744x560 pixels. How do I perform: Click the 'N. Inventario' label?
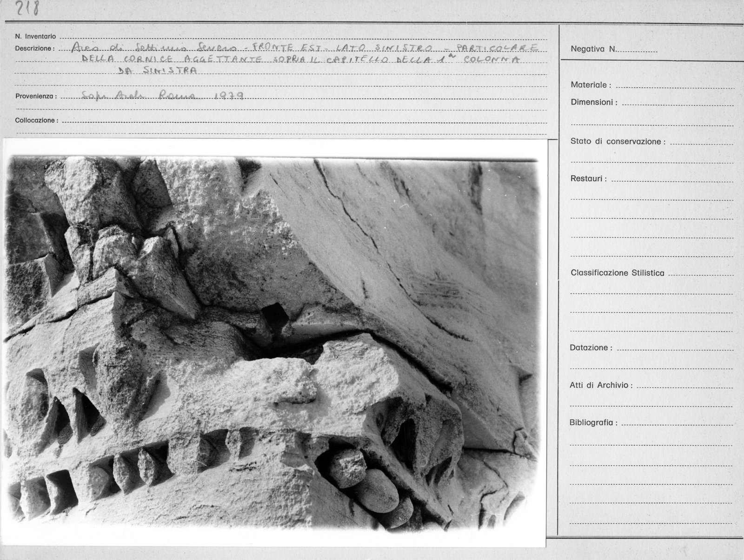[35, 36]
